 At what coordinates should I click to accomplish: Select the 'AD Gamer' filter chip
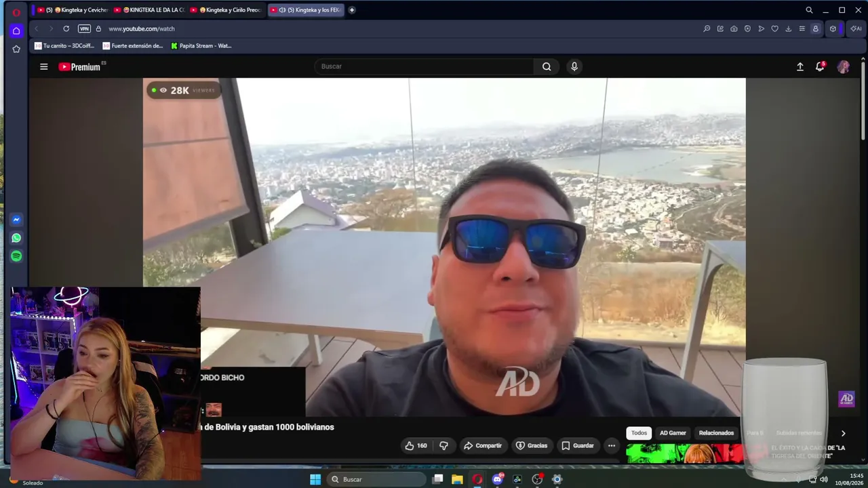click(673, 433)
